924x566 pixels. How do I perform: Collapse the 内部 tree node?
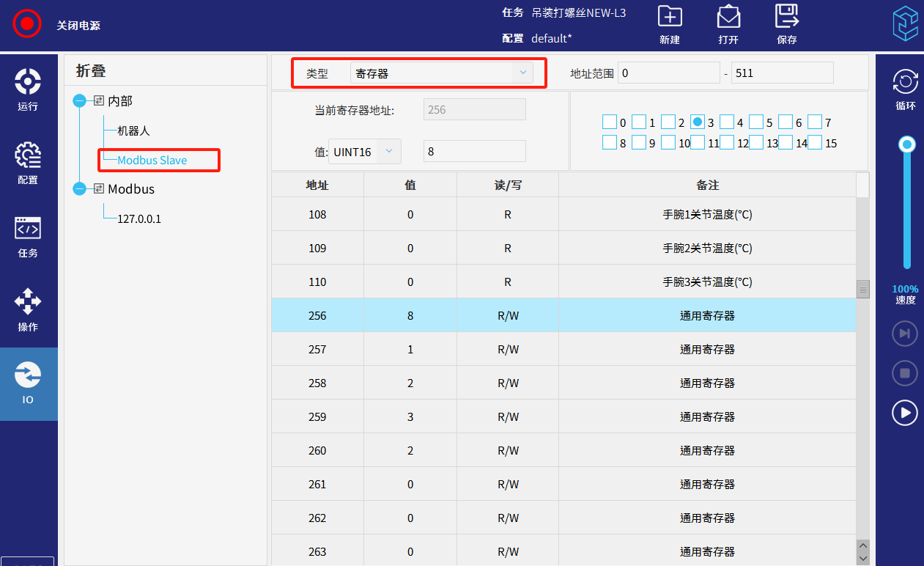click(x=80, y=101)
